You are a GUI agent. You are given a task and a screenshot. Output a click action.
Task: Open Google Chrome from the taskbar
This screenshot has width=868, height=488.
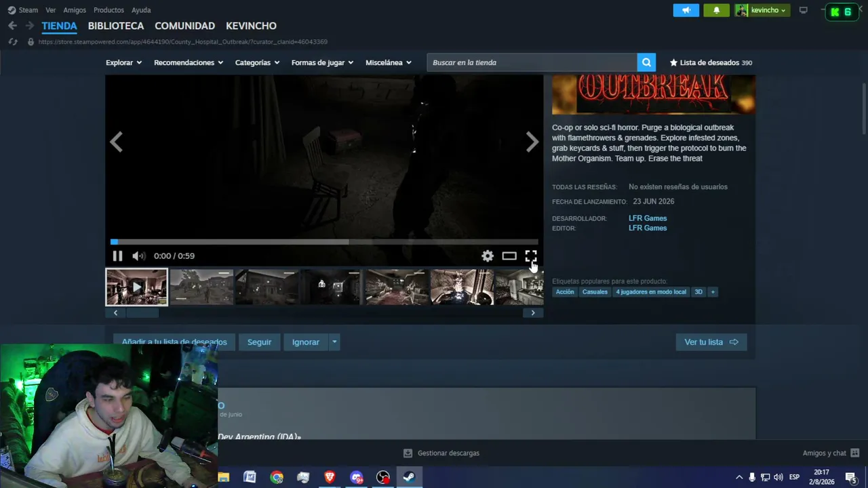pos(277,477)
